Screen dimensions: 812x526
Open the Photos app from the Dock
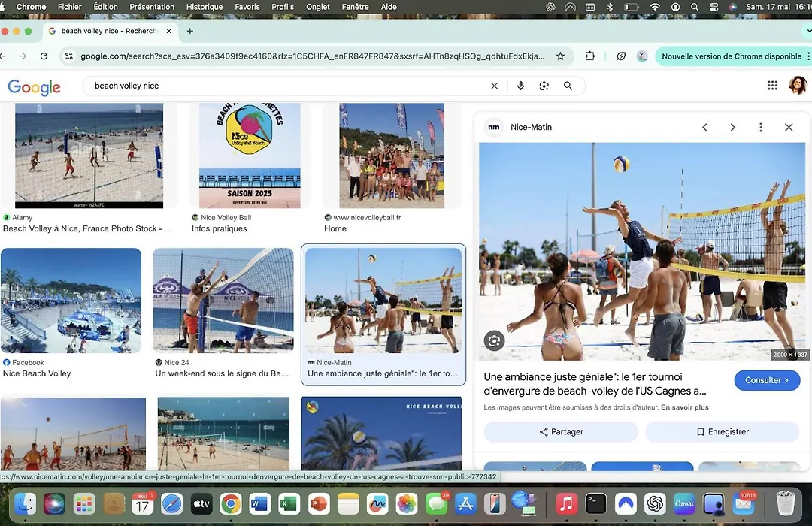[407, 503]
